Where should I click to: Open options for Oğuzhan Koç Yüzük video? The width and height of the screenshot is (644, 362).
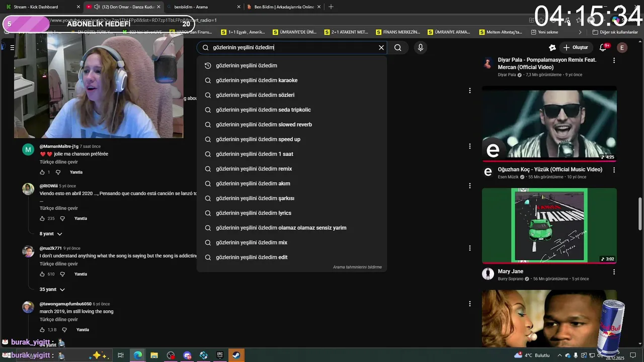tap(614, 170)
